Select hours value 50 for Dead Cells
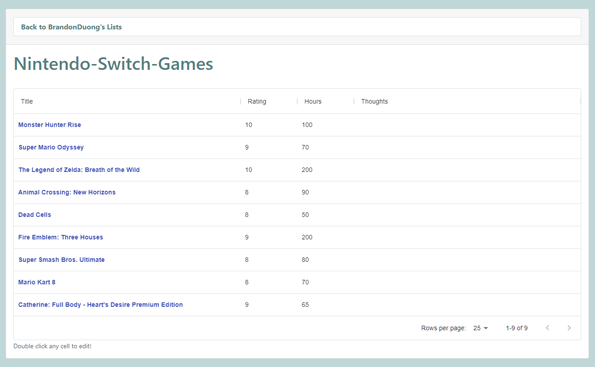The width and height of the screenshot is (595, 367). tap(305, 215)
